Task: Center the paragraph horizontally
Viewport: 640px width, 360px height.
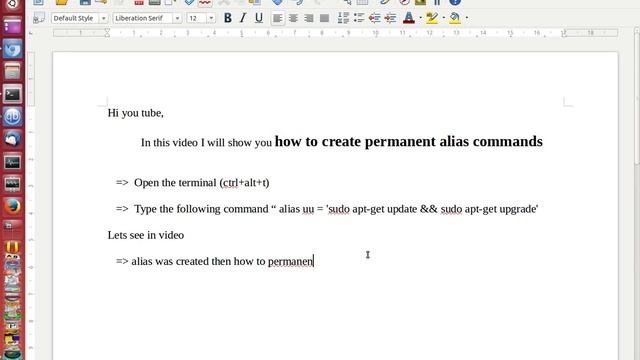Action: point(293,18)
